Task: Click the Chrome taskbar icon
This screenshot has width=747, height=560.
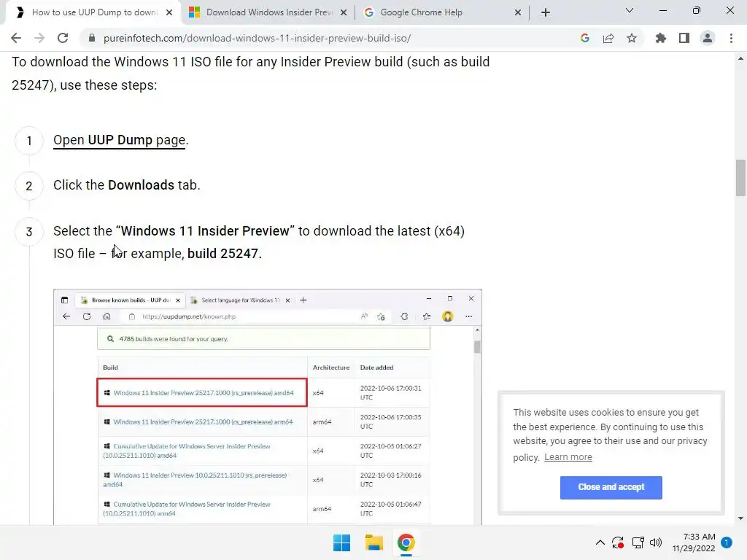Action: [x=406, y=542]
